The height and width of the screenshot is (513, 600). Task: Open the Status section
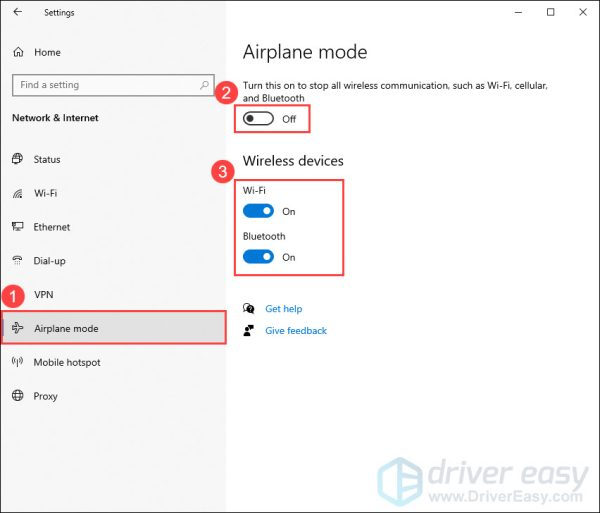tap(47, 160)
